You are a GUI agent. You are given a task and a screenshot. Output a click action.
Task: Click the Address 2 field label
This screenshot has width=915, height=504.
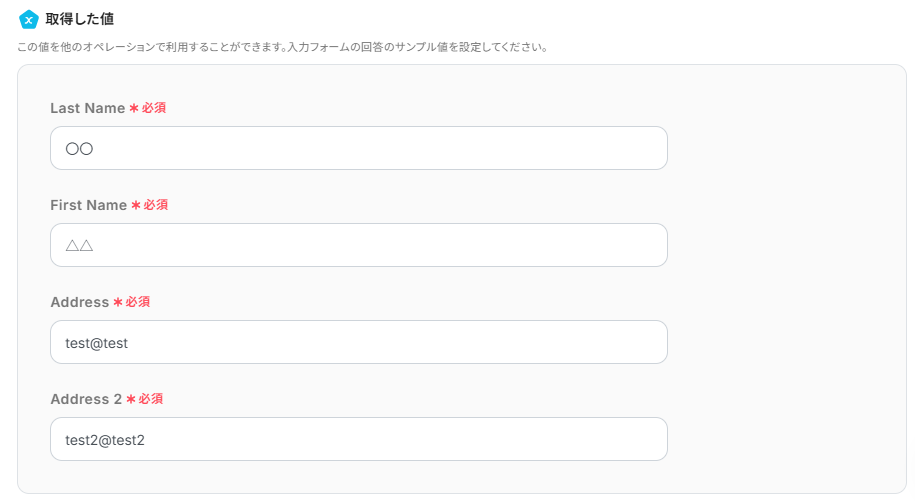pos(85,399)
